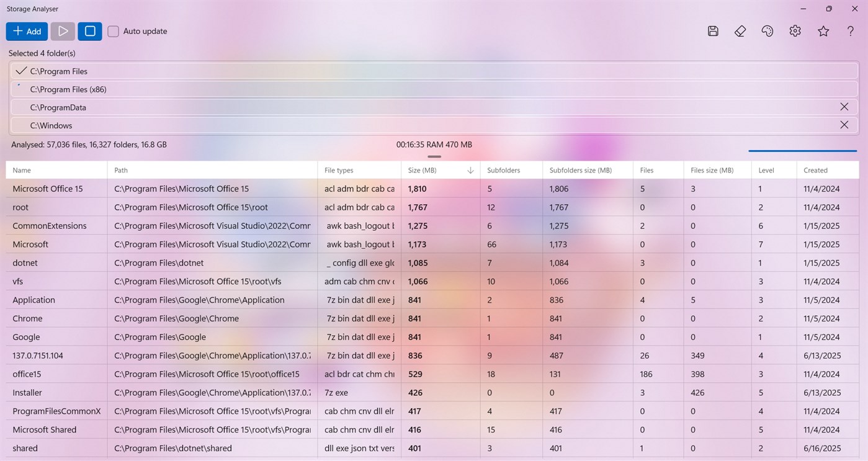The image size is (868, 461).
Task: Clear the analysis with the eraser icon
Action: click(x=740, y=30)
